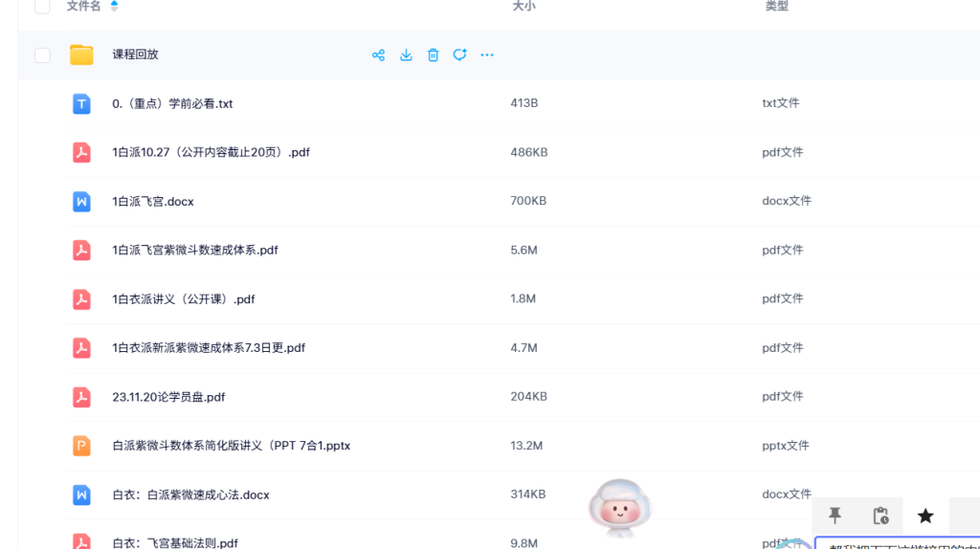The image size is (980, 549).
Task: Click the pin icon in floating toolbar
Action: tap(835, 516)
